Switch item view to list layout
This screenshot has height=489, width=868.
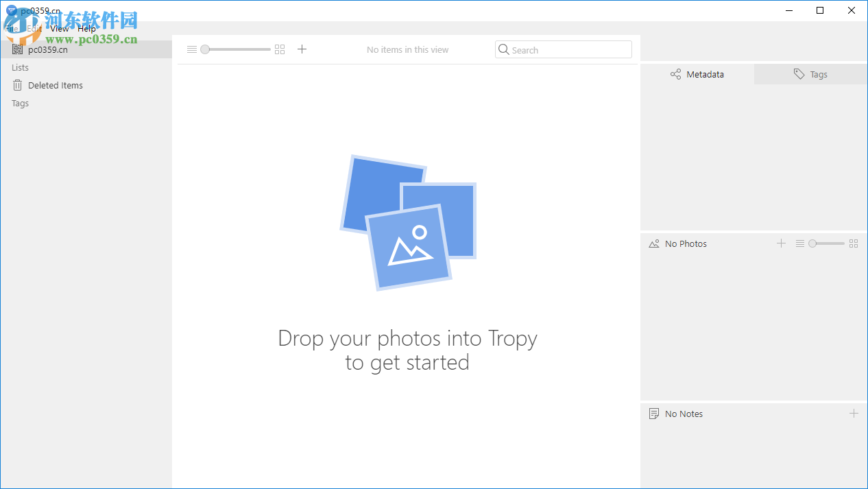coord(191,49)
